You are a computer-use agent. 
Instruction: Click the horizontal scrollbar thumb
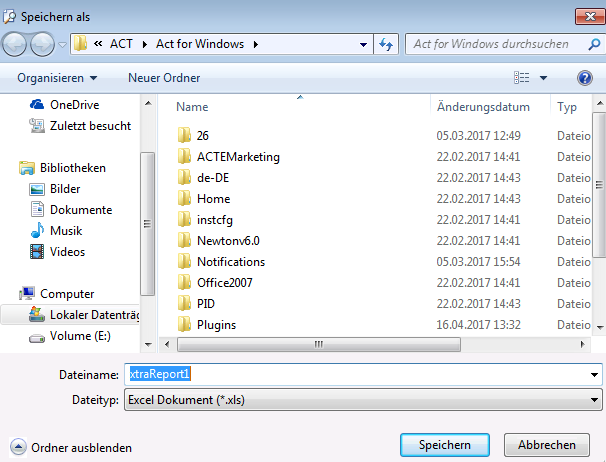coord(319,344)
